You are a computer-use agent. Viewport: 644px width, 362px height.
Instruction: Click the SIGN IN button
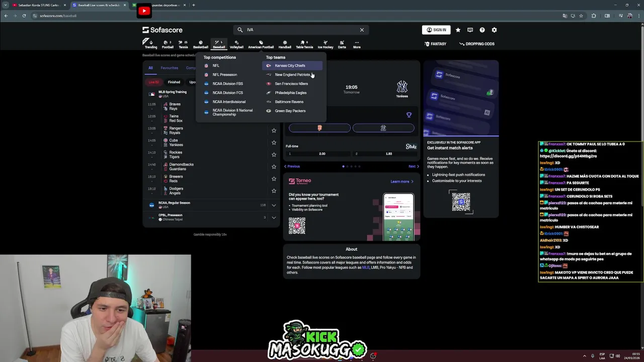pos(436,30)
